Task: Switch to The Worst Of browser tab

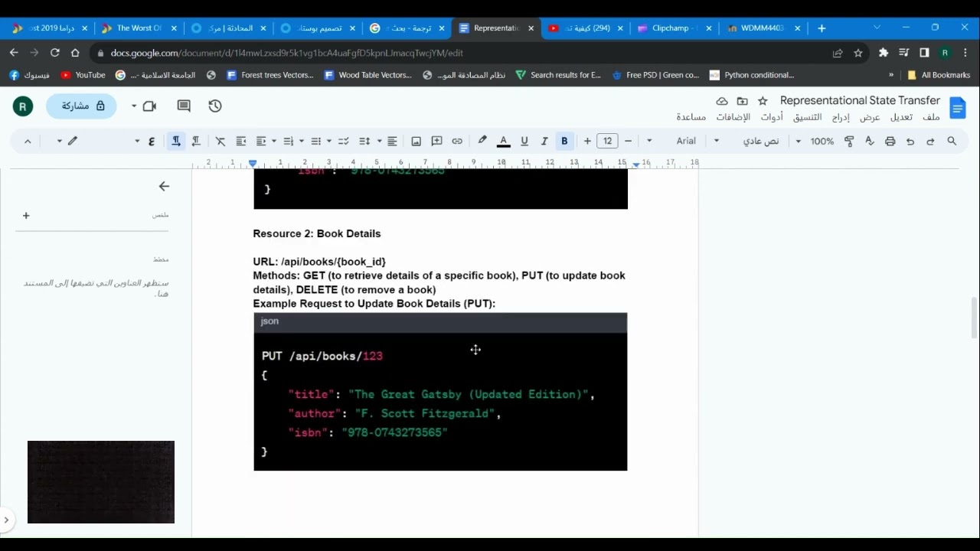Action: coord(139,28)
